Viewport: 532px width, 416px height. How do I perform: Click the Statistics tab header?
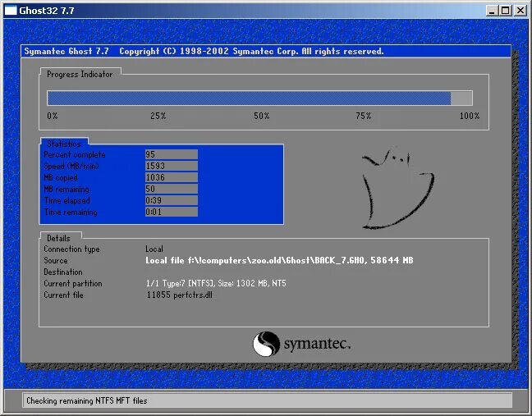point(64,144)
